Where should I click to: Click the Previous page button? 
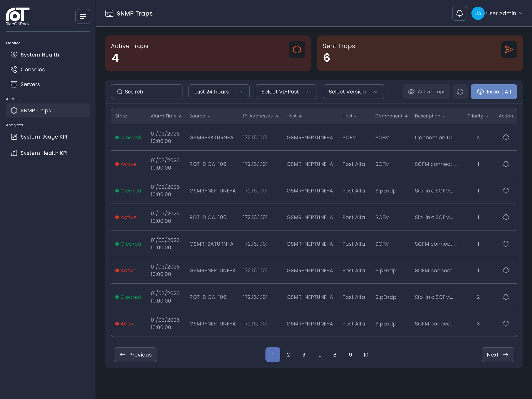[135, 355]
